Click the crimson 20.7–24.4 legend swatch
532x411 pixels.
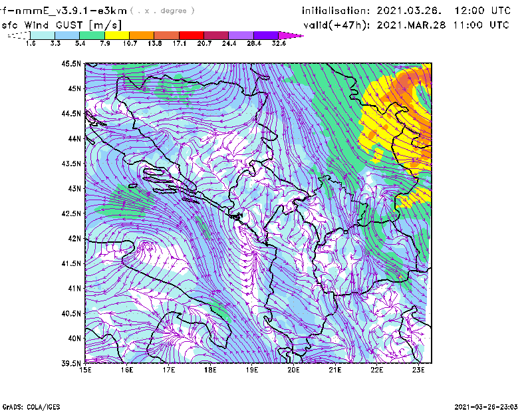(216, 35)
